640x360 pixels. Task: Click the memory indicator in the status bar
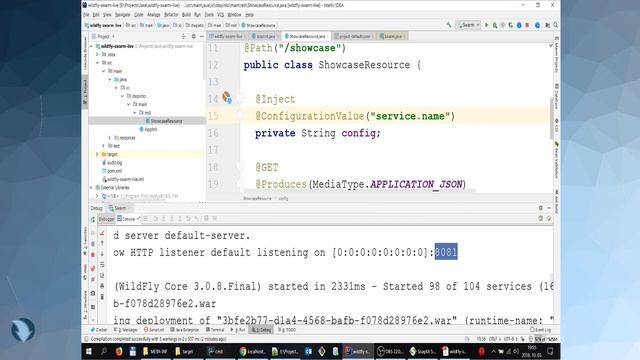546,339
